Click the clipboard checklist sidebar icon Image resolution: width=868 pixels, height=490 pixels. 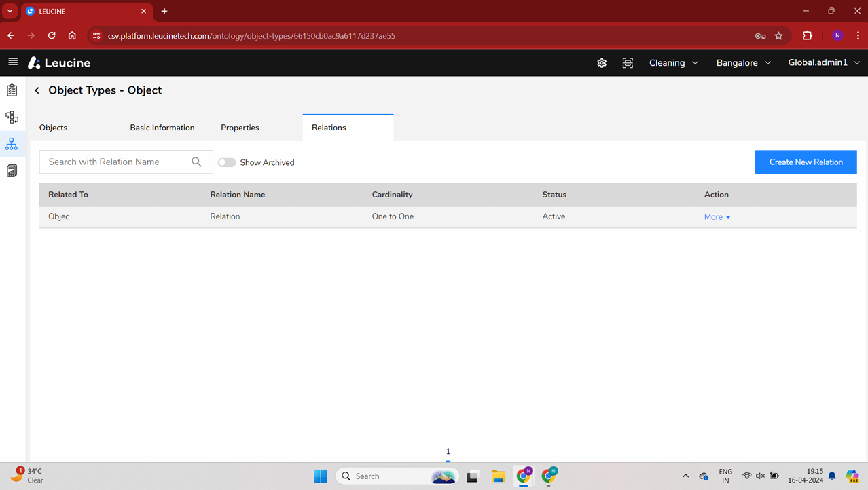pyautogui.click(x=12, y=90)
